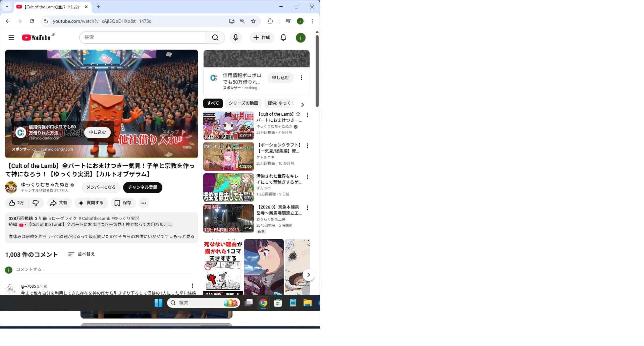644x346 pixels.
Task: Open the Chrome extensions puzzle icon
Action: pyautogui.click(x=270, y=21)
